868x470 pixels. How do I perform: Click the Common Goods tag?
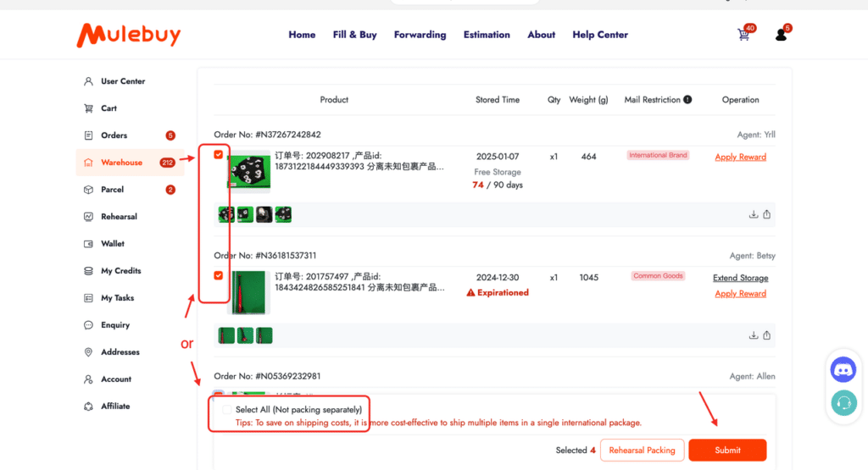pos(658,276)
